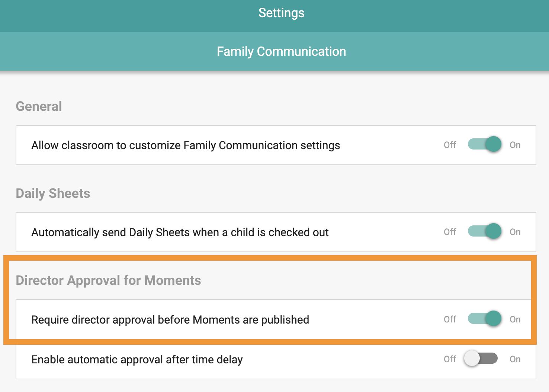Click 'Require director approval' setting label
The width and height of the screenshot is (549, 392).
click(x=170, y=319)
